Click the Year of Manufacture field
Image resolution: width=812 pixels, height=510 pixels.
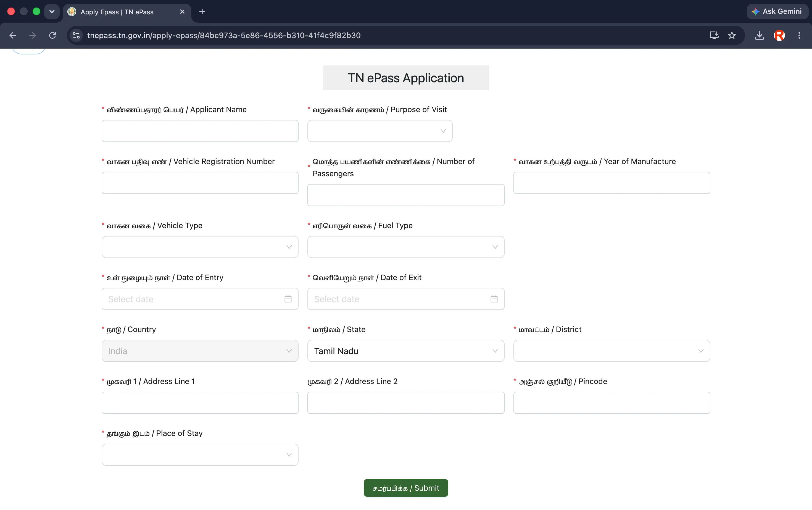(612, 183)
